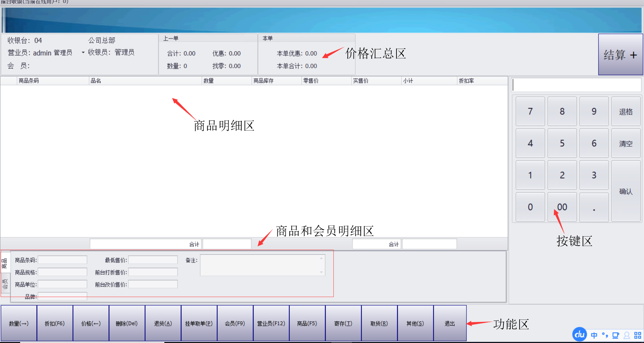The width and height of the screenshot is (644, 343).
Task: Click the 本单合计: 0.00 text
Action: [297, 66]
